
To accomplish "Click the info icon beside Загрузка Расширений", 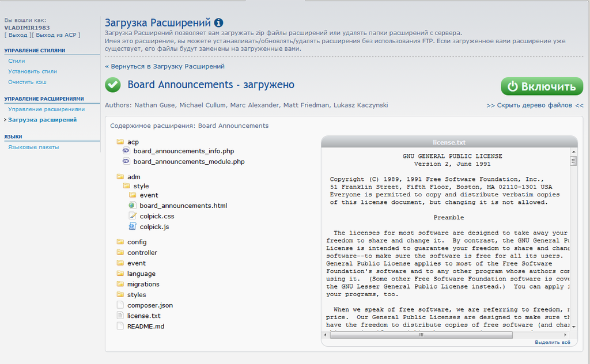I will tap(218, 23).
